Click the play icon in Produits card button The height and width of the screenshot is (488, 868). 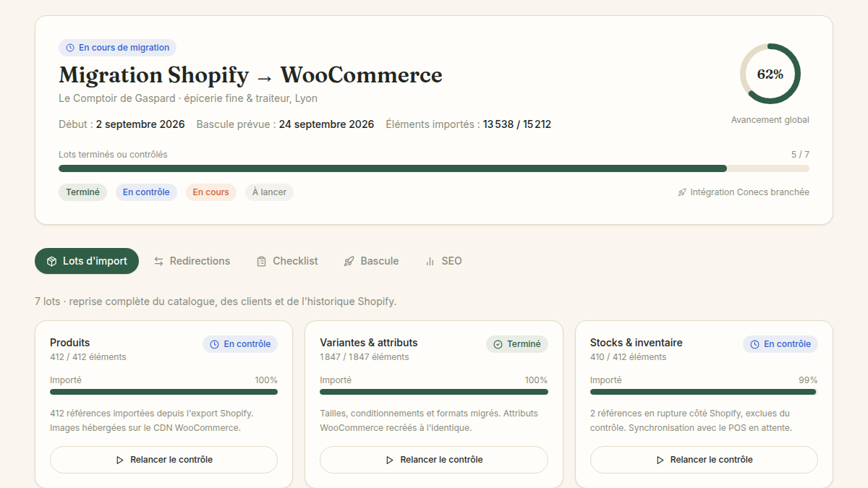(x=120, y=460)
